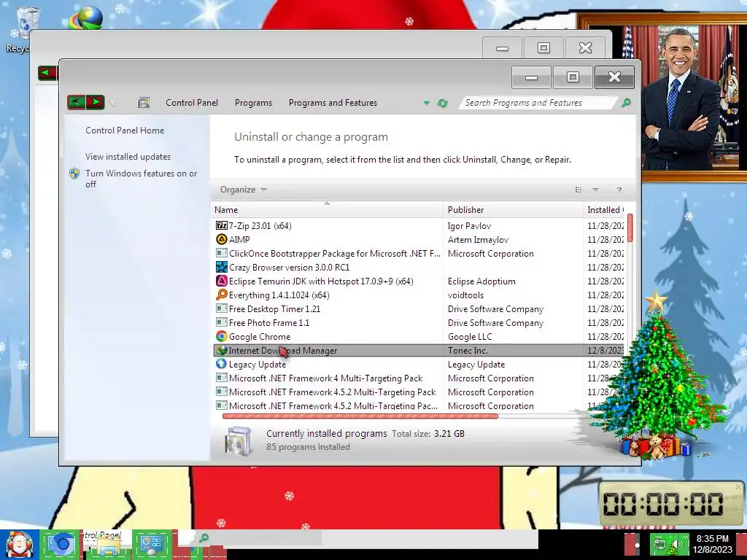Viewport: 747px width, 560px height.
Task: Open the Internet Download Manager desktop icon
Action: click(86, 17)
